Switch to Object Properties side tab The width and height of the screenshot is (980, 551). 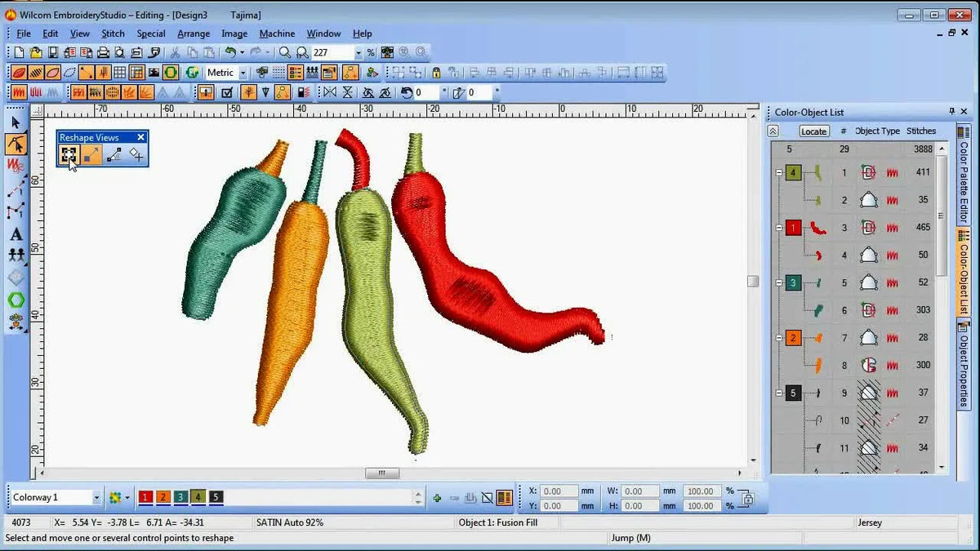(x=964, y=367)
